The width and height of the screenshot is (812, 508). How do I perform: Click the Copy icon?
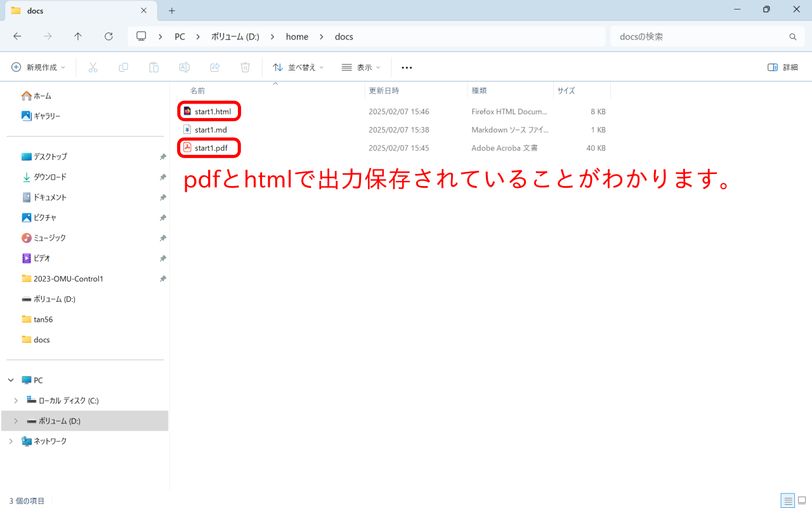click(x=123, y=67)
